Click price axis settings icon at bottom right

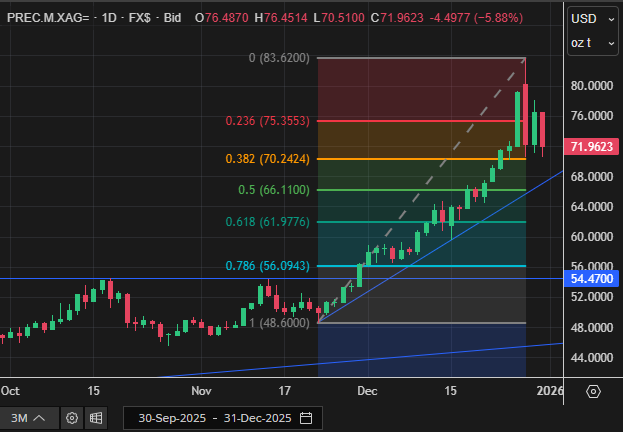pyautogui.click(x=593, y=391)
